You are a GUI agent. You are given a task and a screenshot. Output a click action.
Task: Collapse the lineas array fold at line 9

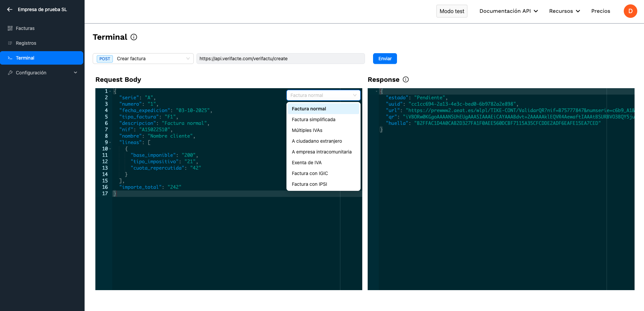click(110, 142)
